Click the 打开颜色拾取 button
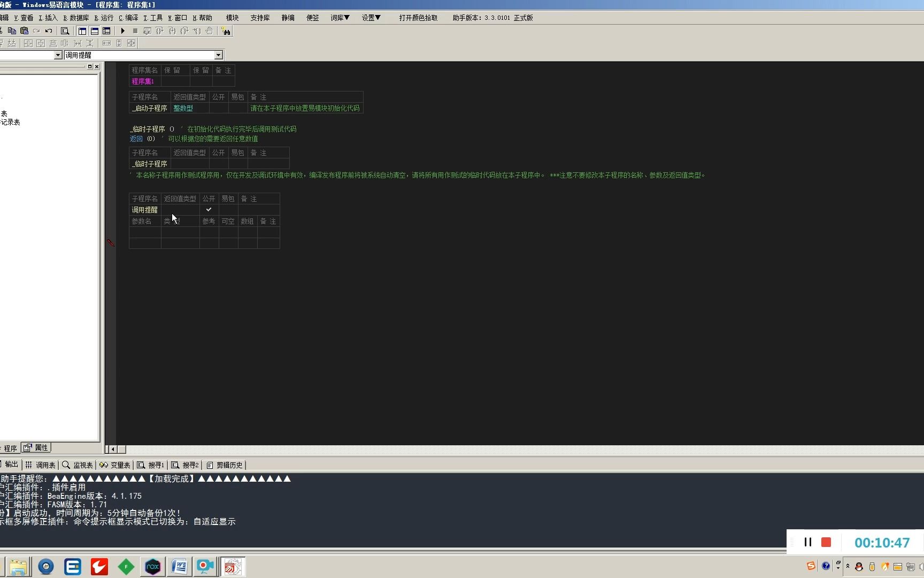Viewport: 924px width, 578px height. coord(418,18)
